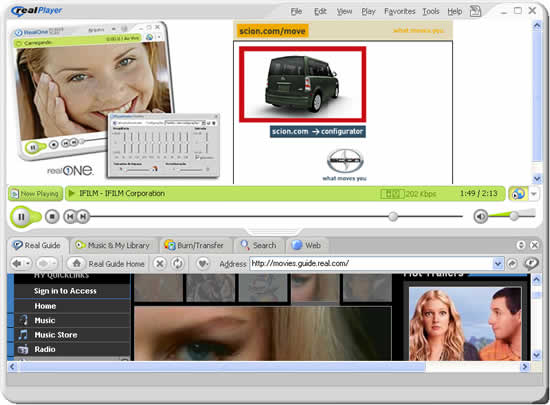Open the Now Playing panel button
The height and width of the screenshot is (405, 550).
click(x=35, y=194)
